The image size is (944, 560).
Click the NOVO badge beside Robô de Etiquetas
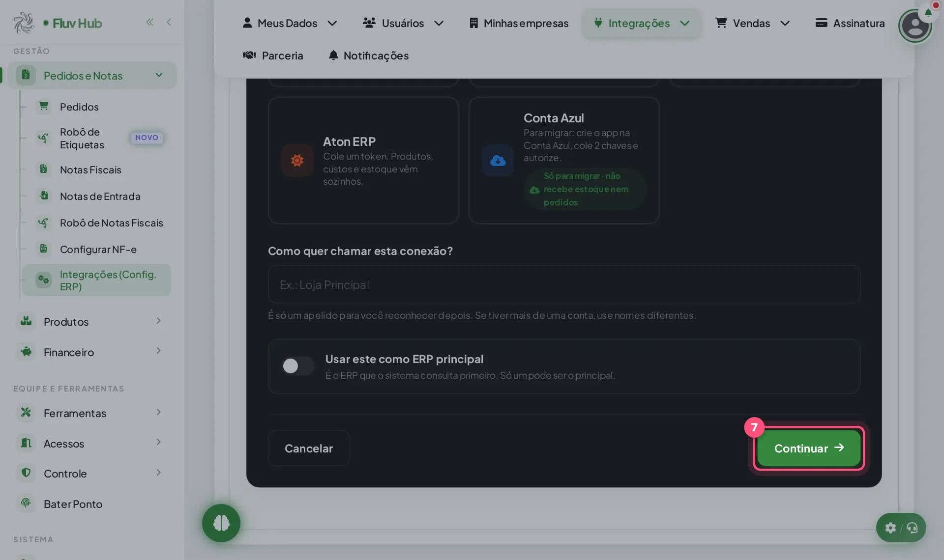[147, 138]
